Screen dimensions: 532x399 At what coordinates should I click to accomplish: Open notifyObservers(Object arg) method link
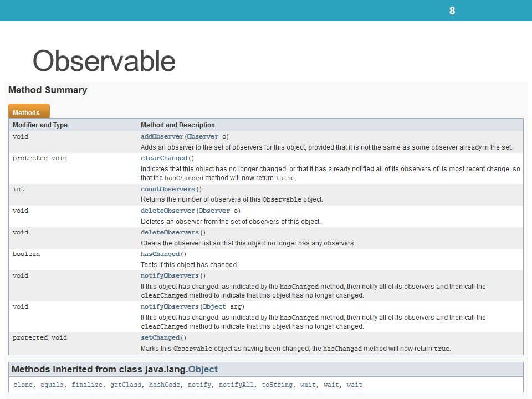click(x=170, y=306)
